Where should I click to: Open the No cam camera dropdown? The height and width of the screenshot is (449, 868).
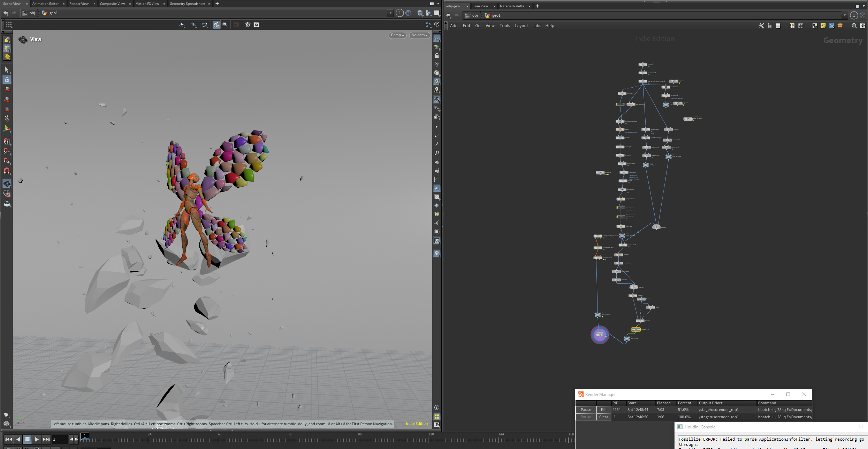(x=419, y=35)
